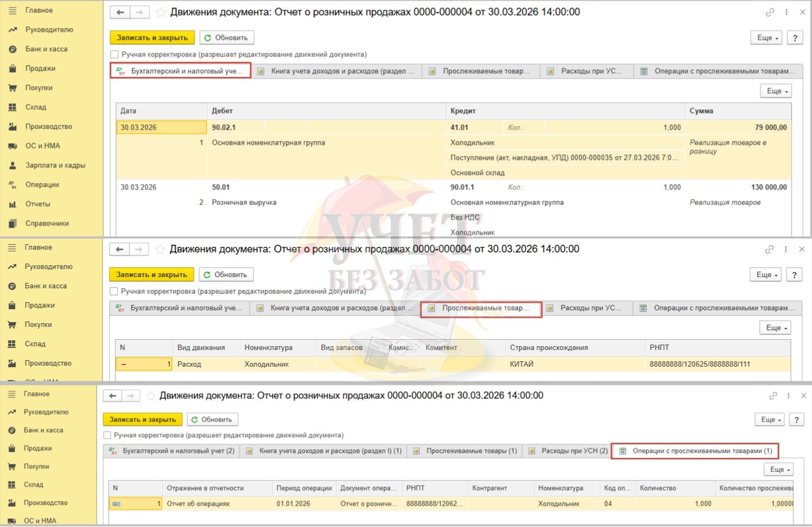This screenshot has height=527, width=812.
Task: Switch to Книга учета доходов tab in top window
Action: click(337, 71)
